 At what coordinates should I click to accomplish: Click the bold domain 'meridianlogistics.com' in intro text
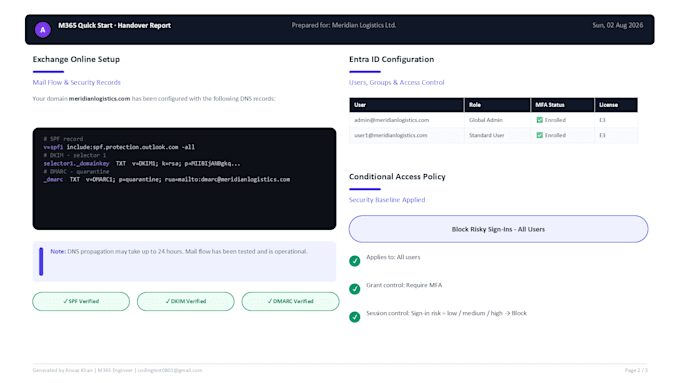(99, 99)
